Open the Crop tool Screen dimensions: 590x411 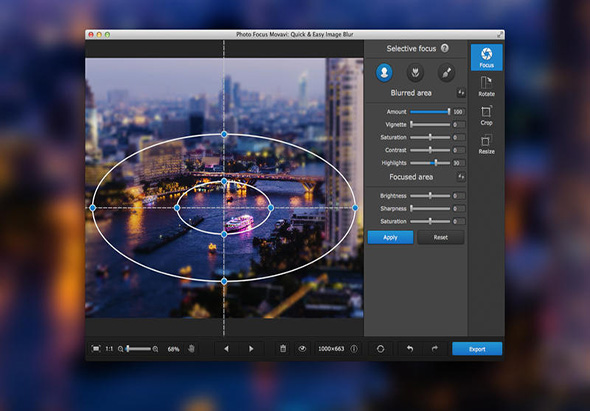coord(487,116)
